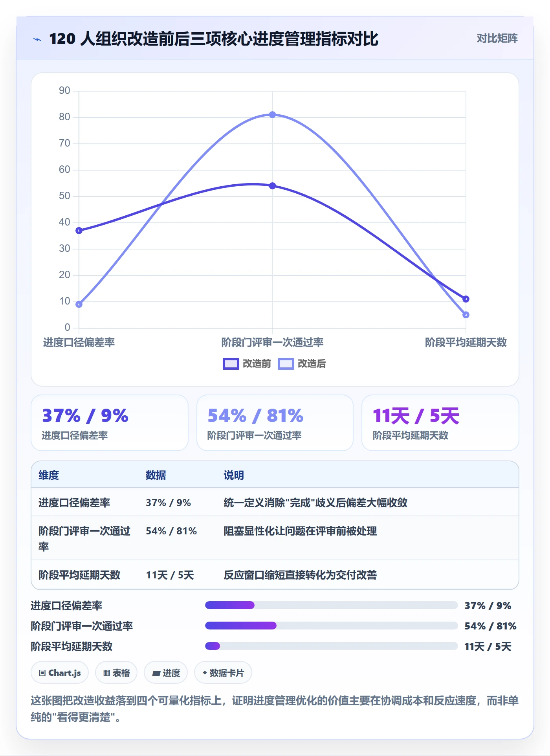
Task: Click the 阶段门评审一次通过率 progress bar
Action: [x=332, y=626]
